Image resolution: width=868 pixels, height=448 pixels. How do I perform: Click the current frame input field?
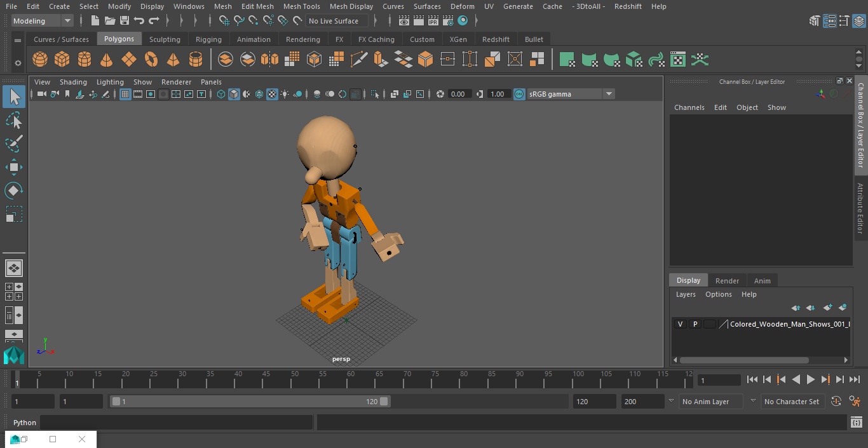pyautogui.click(x=719, y=380)
